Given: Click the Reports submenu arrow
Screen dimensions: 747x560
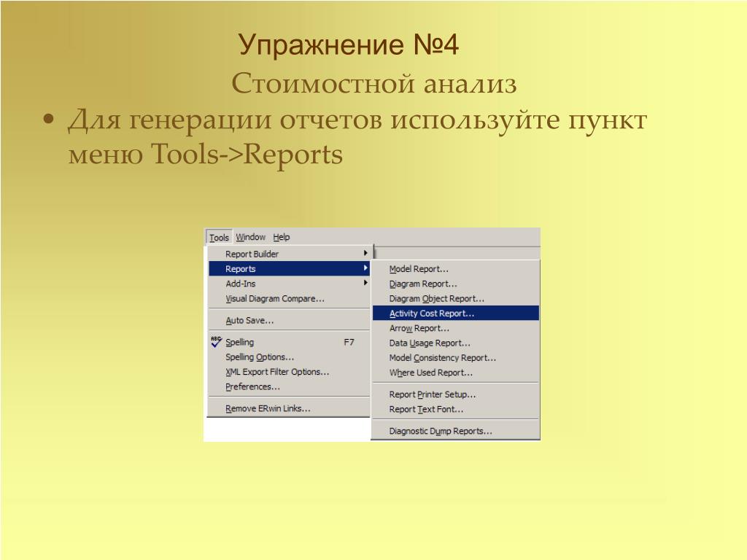Looking at the screenshot, I should (365, 268).
